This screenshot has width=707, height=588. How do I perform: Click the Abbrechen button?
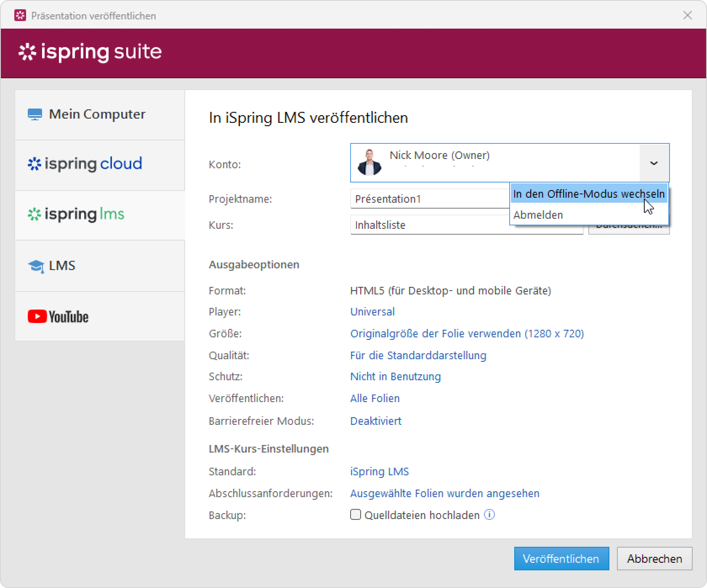(654, 559)
